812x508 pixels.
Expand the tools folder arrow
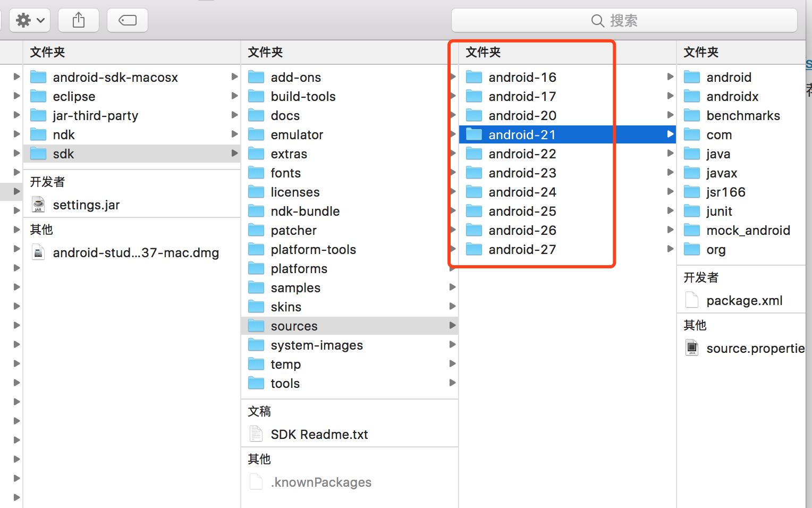coord(452,383)
